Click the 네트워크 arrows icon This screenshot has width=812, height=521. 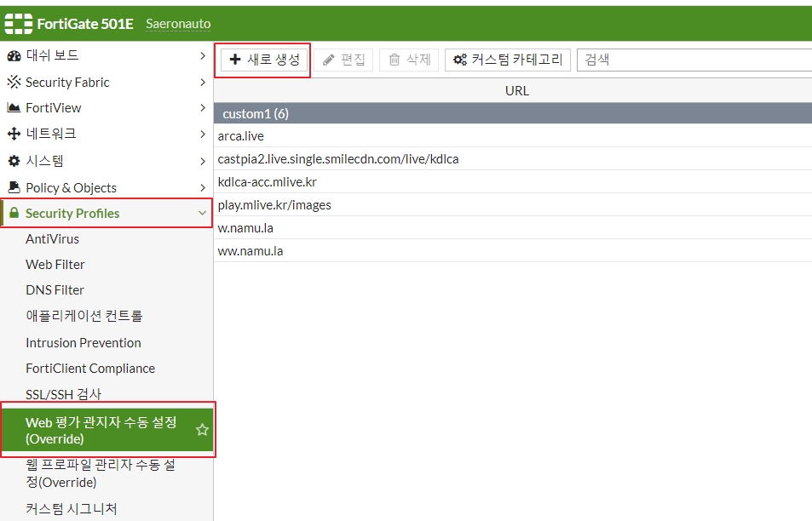pyautogui.click(x=14, y=134)
